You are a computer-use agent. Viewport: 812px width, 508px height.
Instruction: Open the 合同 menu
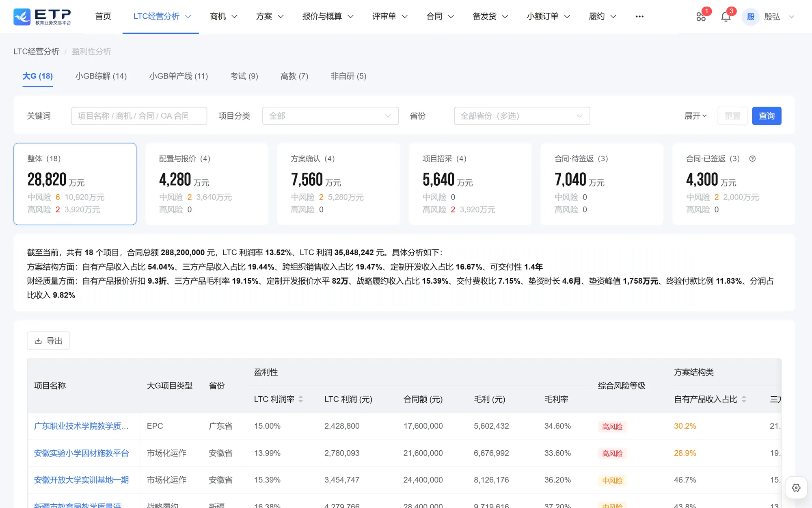tap(440, 17)
